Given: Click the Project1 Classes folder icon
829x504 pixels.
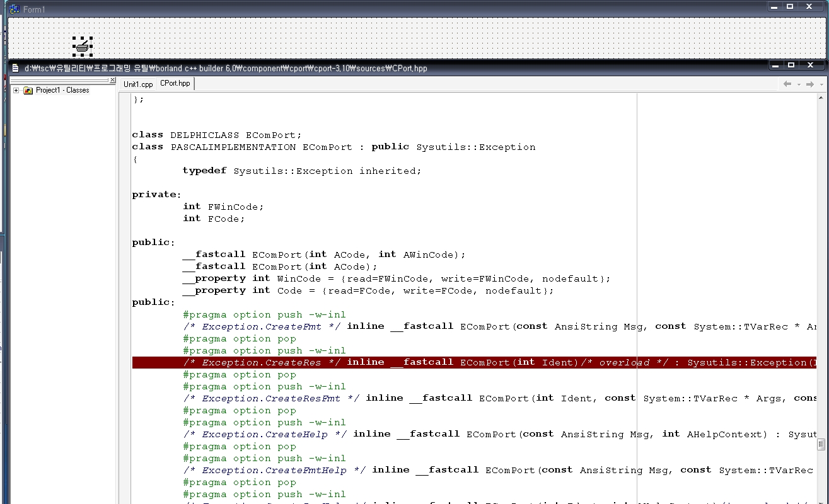Looking at the screenshot, I should click(28, 91).
